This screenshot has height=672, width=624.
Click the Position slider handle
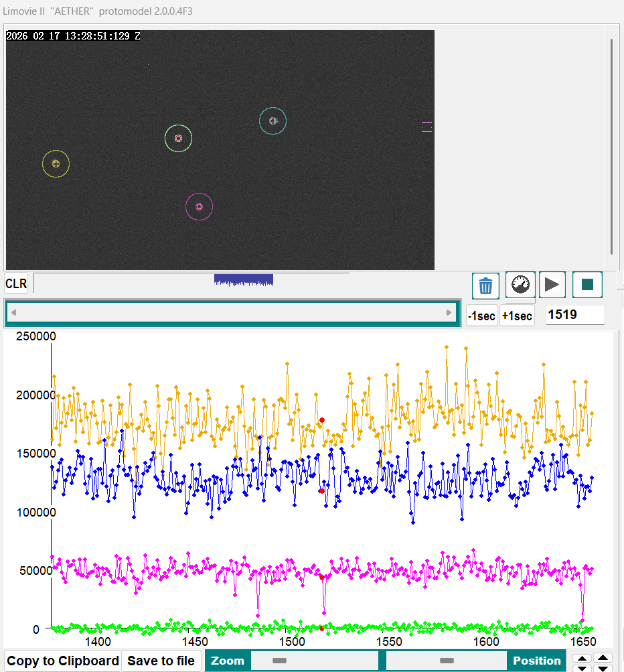coord(447,661)
